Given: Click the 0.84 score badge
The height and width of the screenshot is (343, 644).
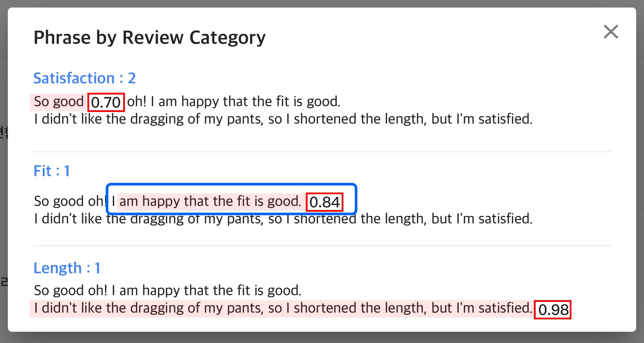Looking at the screenshot, I should click(324, 202).
